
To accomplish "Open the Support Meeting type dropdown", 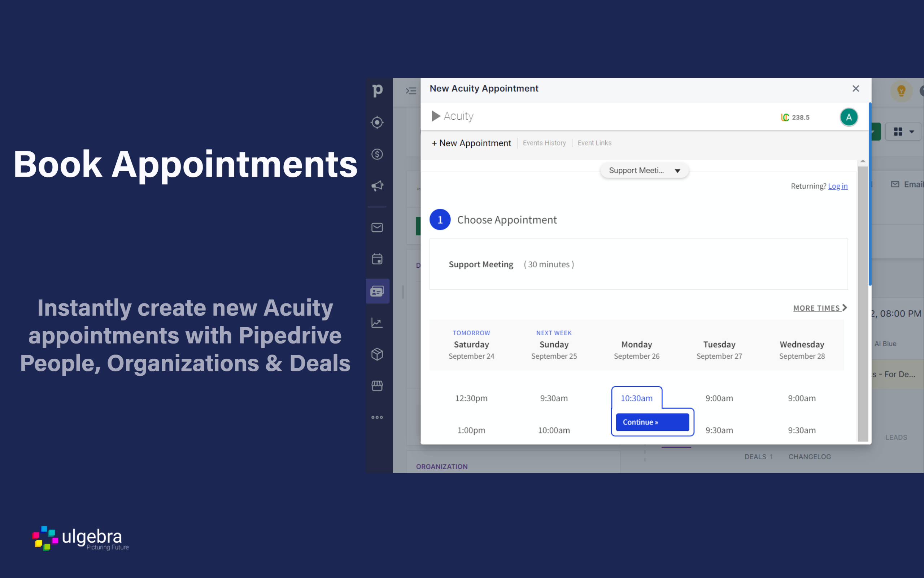I will click(x=644, y=171).
